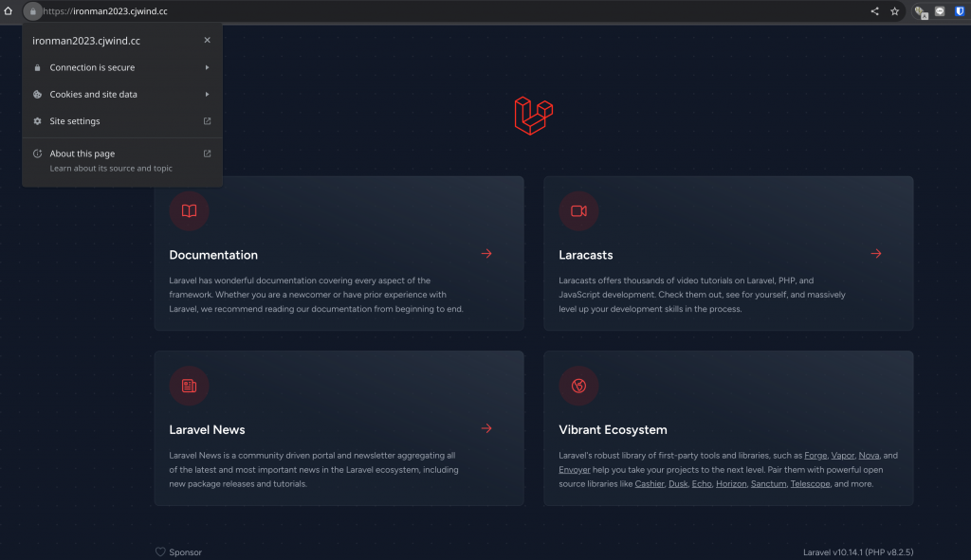Open the Envoyer link
The height and width of the screenshot is (560, 971).
click(x=574, y=470)
